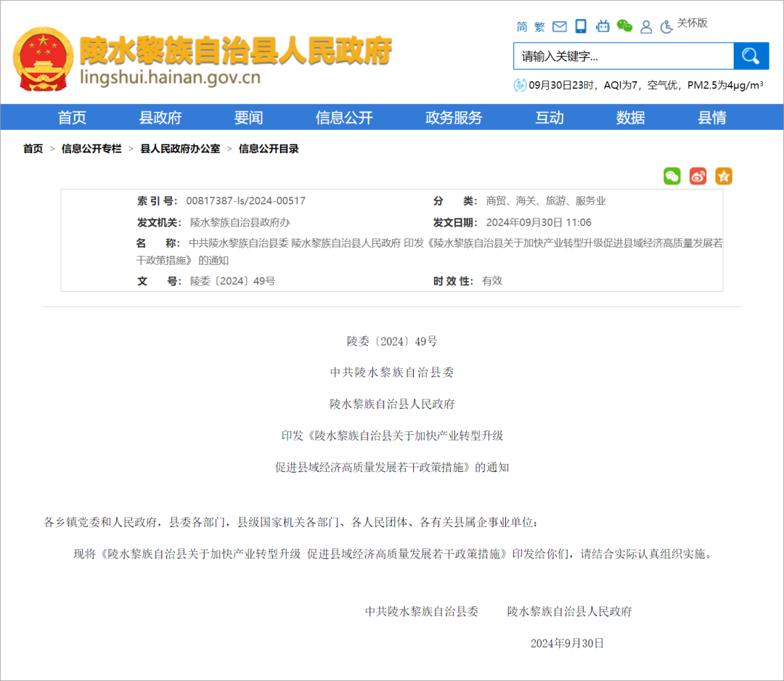Go to 首页 in the breadcrumb
The width and height of the screenshot is (784, 681).
coord(33,149)
